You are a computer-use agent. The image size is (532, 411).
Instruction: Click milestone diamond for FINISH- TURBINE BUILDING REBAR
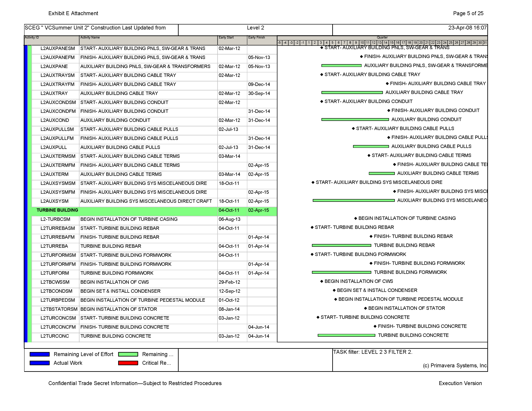(x=371, y=236)
